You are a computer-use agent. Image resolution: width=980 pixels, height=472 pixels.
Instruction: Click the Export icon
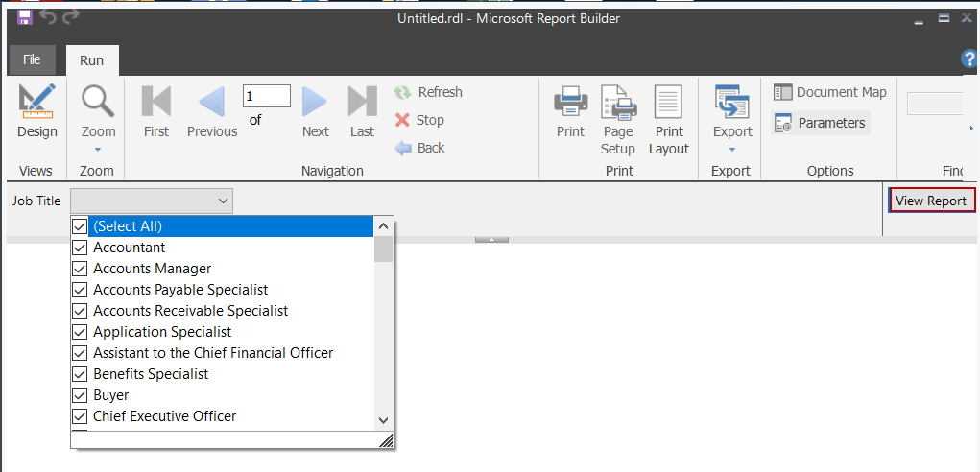click(732, 102)
